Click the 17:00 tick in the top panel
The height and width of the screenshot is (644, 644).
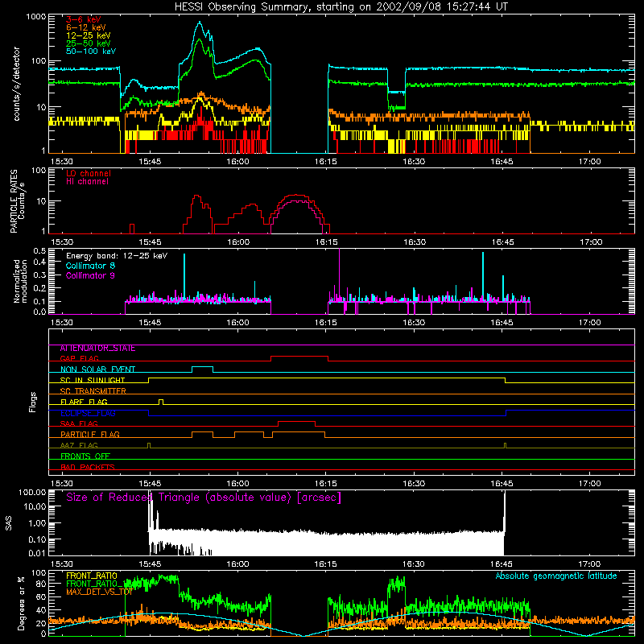tap(590, 162)
